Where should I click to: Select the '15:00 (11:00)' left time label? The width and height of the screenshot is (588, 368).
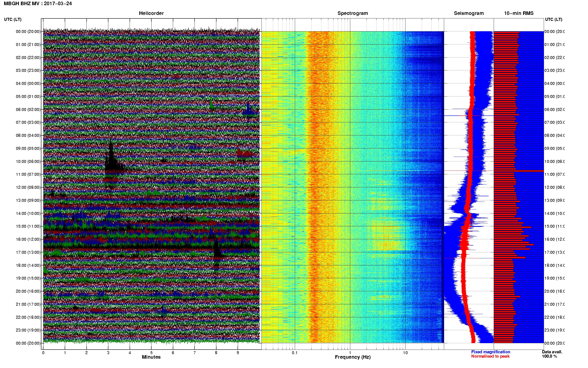[x=28, y=226]
